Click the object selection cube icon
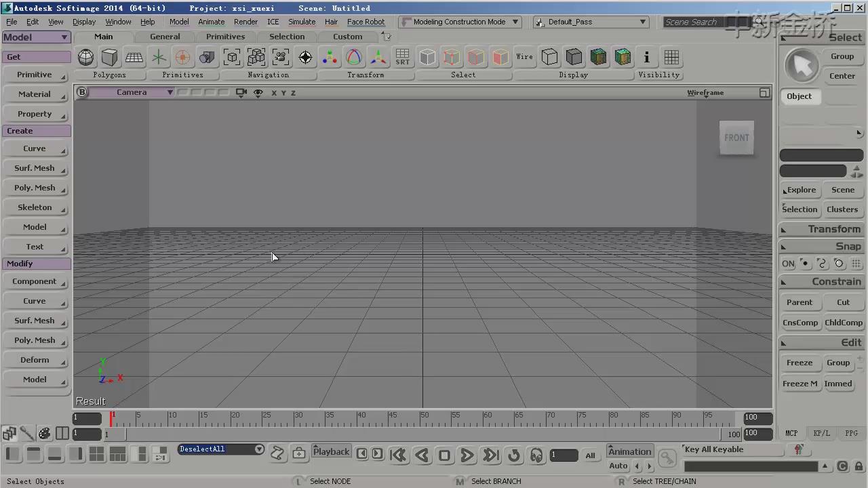The image size is (868, 488). click(x=427, y=57)
